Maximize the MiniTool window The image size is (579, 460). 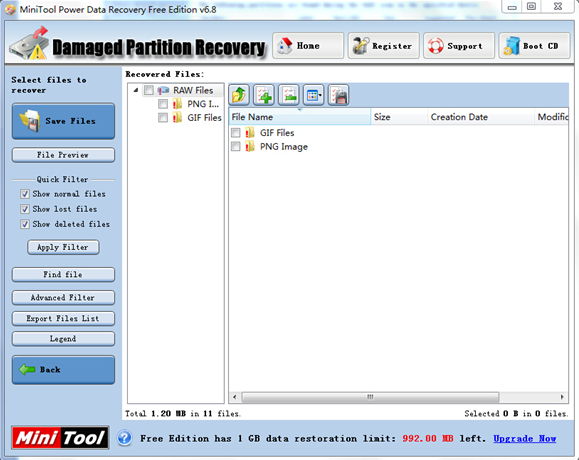(531, 7)
